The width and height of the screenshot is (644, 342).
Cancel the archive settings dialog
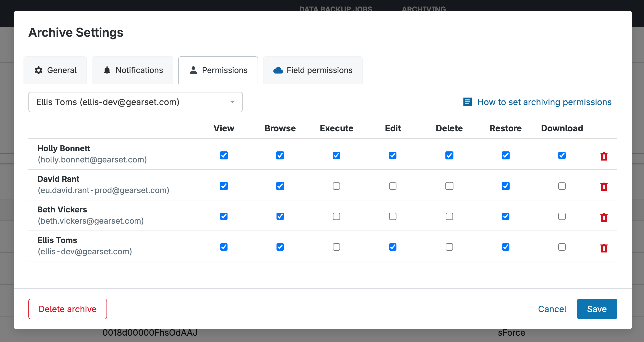[x=552, y=309]
